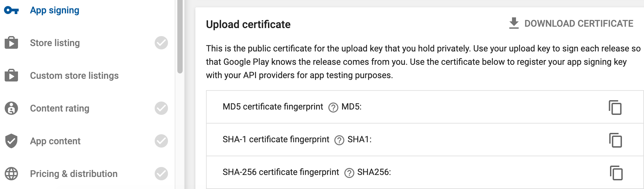Copy the SHA-256 certificate fingerprint

(616, 173)
